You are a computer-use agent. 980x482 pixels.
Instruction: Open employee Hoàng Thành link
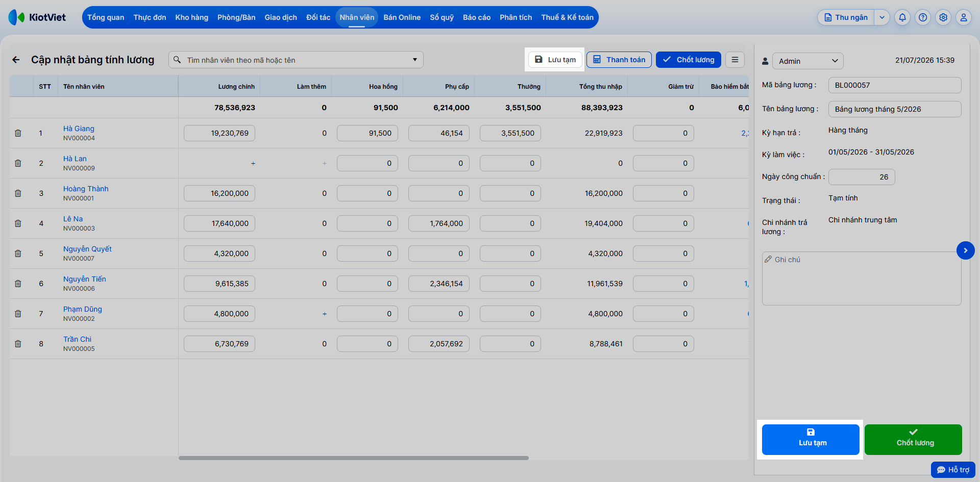click(86, 189)
